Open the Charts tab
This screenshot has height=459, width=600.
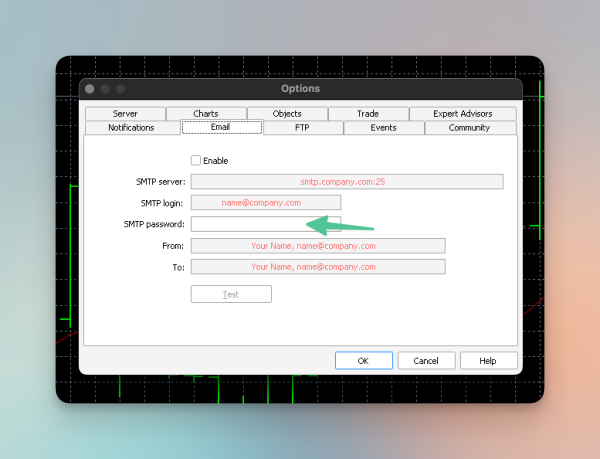tap(206, 114)
